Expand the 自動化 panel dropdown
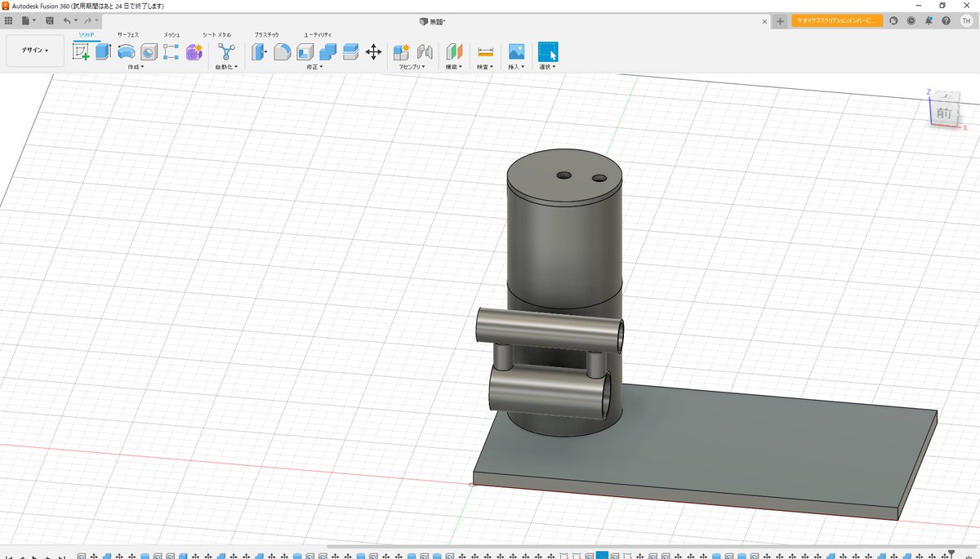Screen dimensions: 980x559 [226, 67]
